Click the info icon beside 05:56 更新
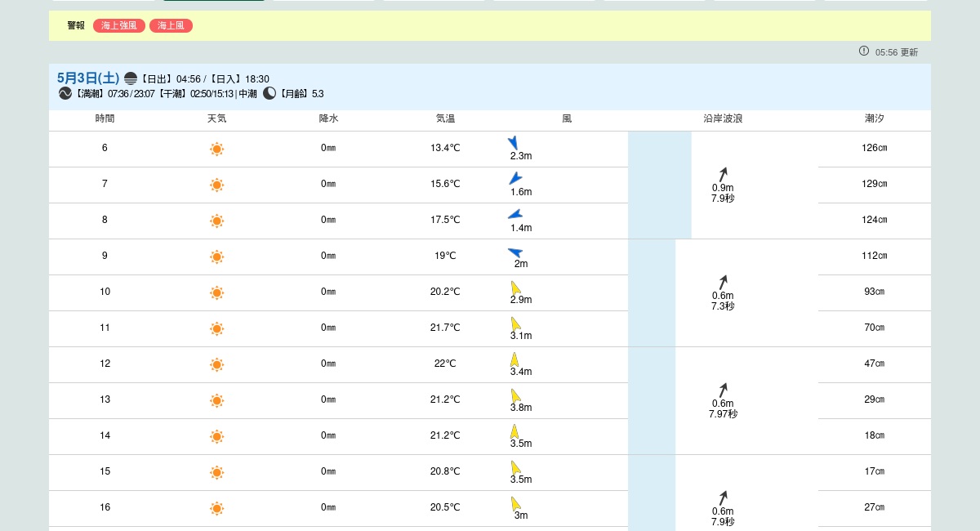 point(864,51)
